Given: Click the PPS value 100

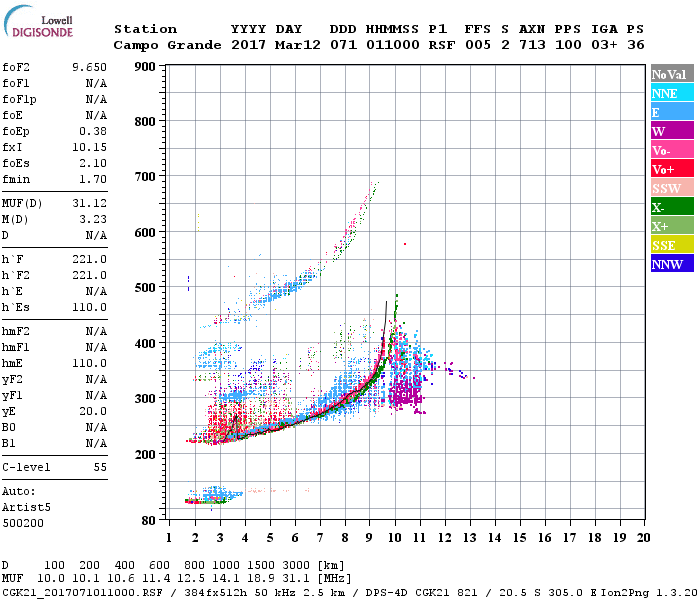Looking at the screenshot, I should pos(568,45).
